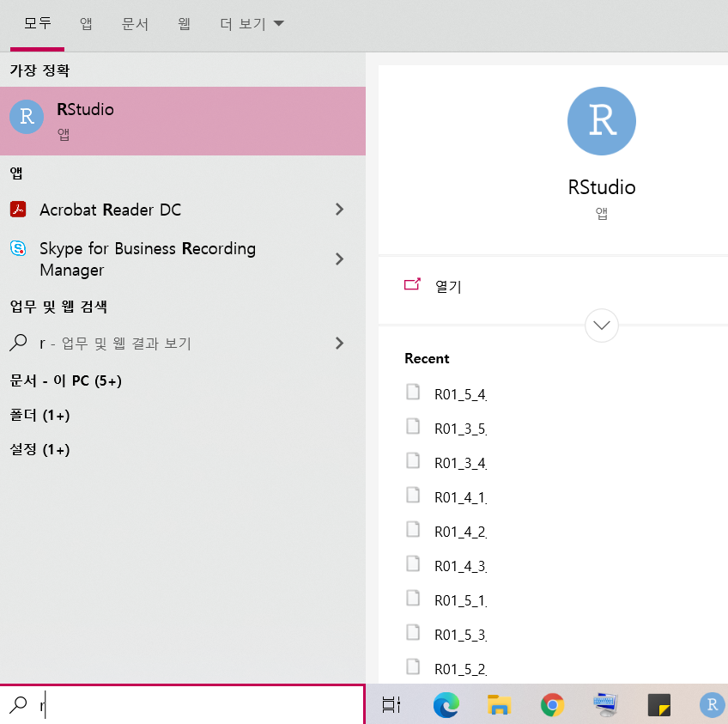Expand 문서 - 이 PC (5+) section

tap(65, 380)
